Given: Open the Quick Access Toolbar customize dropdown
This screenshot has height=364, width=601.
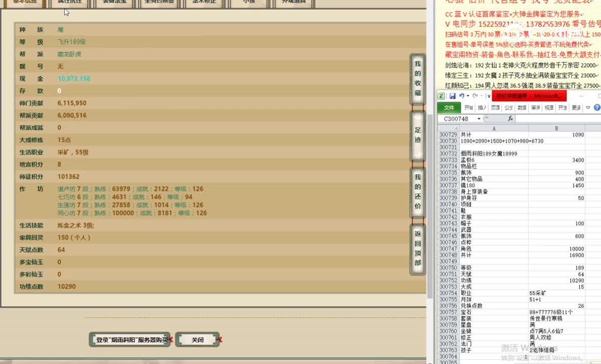Looking at the screenshot, I should pyautogui.click(x=489, y=96).
